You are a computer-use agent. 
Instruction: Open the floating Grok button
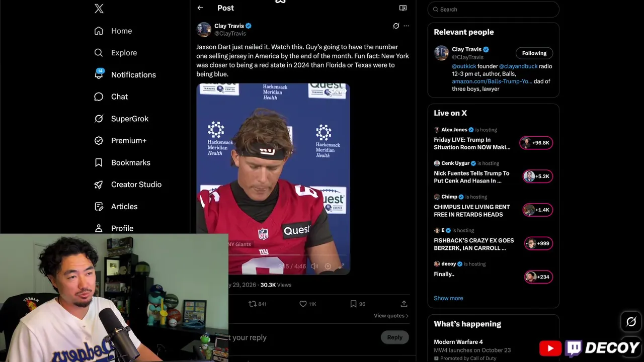(x=631, y=322)
